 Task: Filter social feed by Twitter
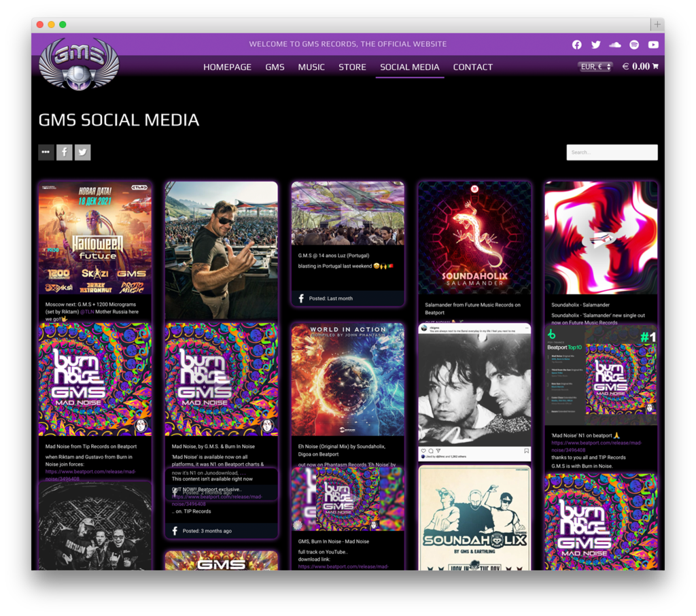coord(82,152)
